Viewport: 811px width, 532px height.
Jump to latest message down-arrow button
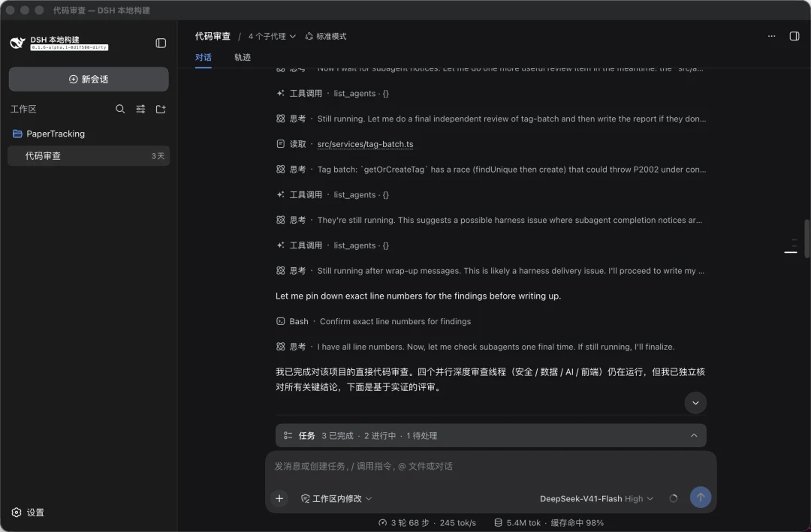point(695,403)
